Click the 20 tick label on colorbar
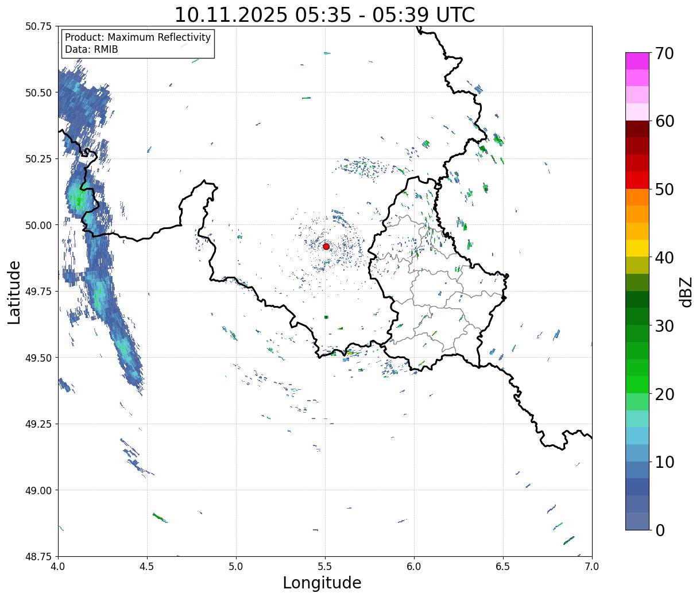This screenshot has width=700, height=597. point(664,394)
